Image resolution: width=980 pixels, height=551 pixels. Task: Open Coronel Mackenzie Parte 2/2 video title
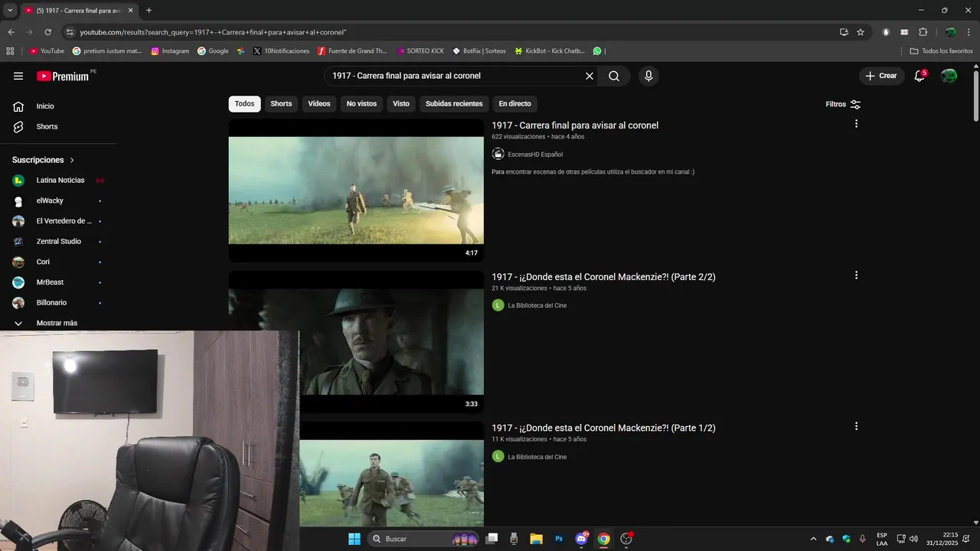603,277
